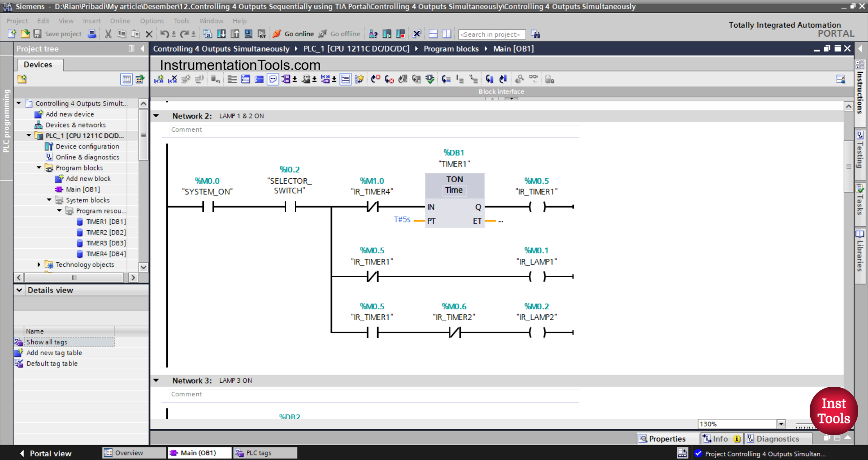
Task: Click the Start simulation icon
Action: pos(248,34)
